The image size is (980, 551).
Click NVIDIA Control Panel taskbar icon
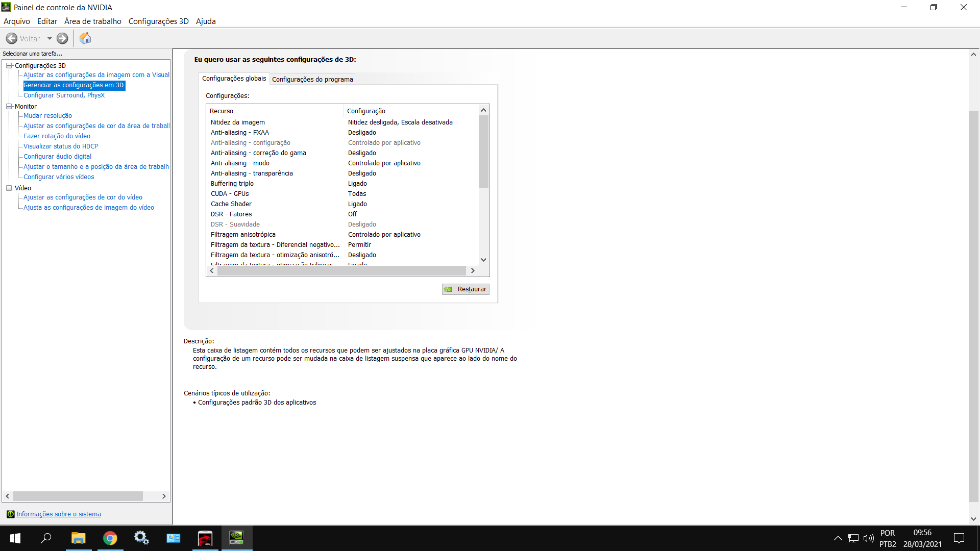coord(236,538)
